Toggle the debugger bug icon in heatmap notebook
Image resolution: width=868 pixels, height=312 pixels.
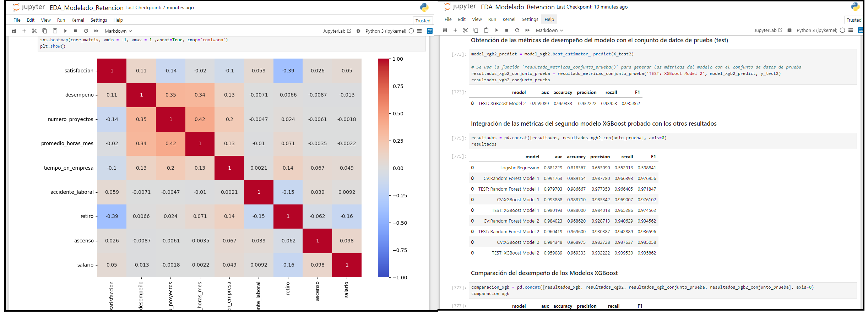pyautogui.click(x=358, y=31)
